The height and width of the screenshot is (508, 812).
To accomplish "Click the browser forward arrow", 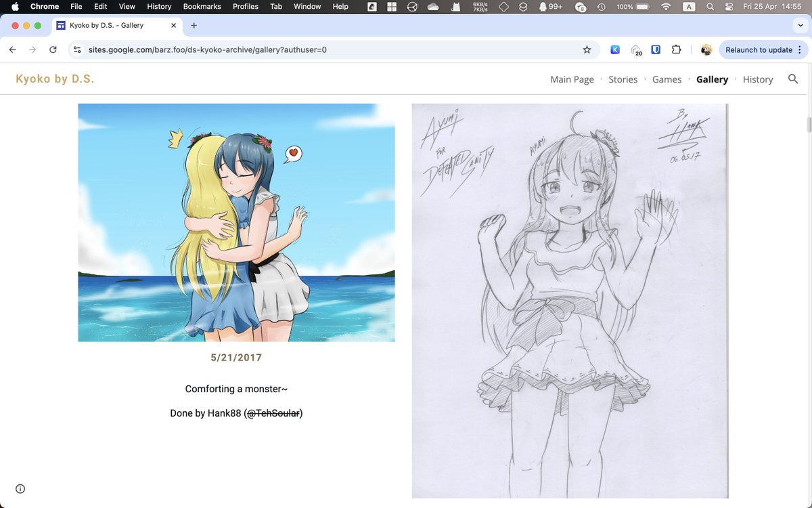I will pos(32,49).
